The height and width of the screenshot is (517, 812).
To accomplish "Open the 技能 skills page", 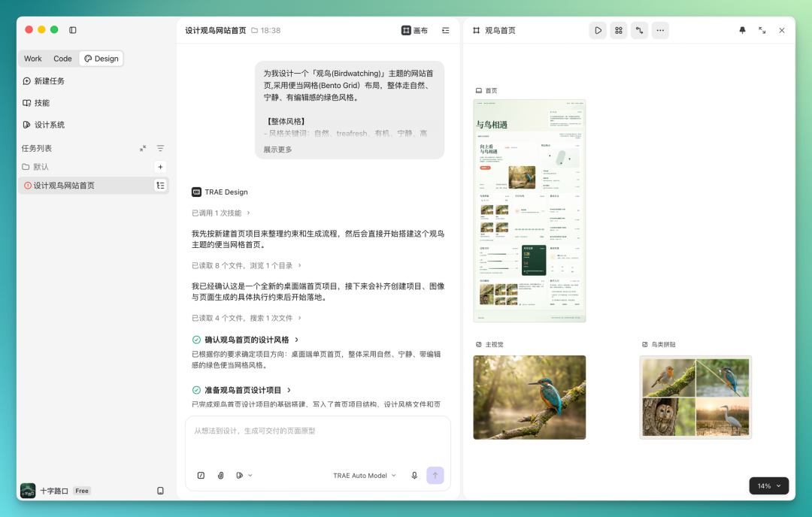I will click(36, 103).
